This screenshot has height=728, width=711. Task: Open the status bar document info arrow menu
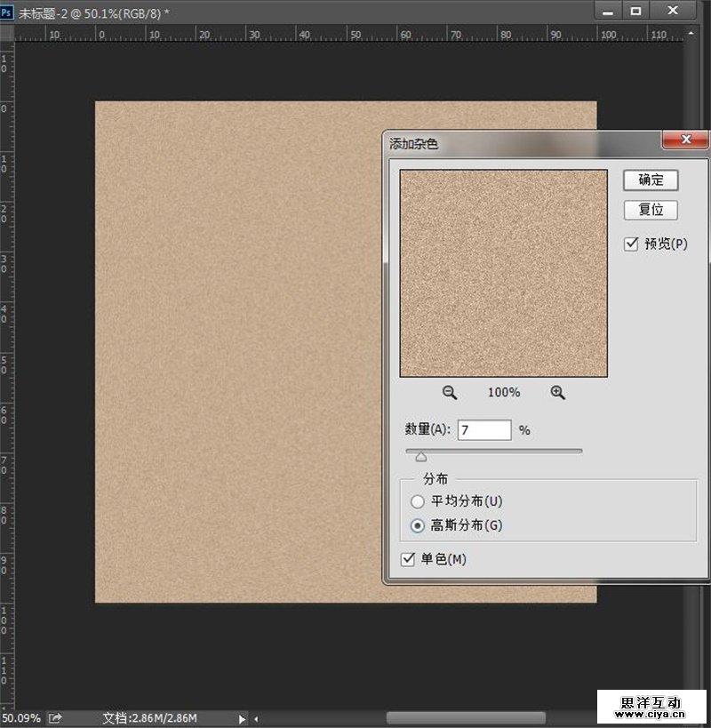click(x=242, y=718)
